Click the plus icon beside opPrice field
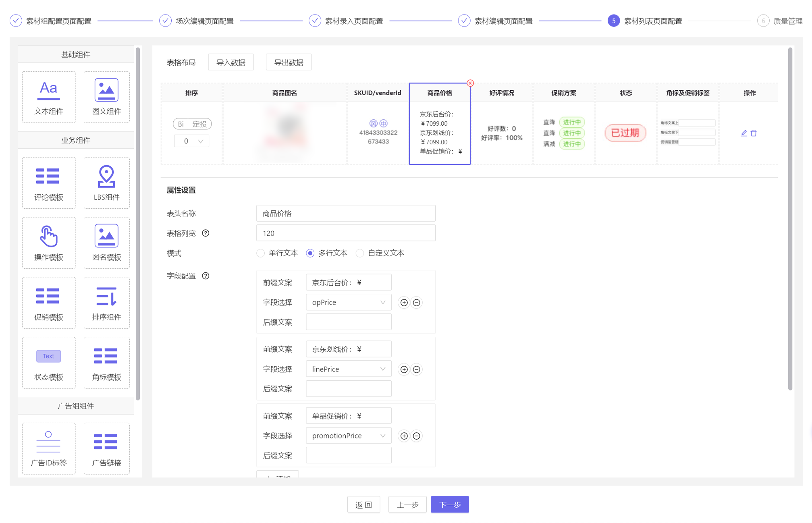 coord(404,302)
